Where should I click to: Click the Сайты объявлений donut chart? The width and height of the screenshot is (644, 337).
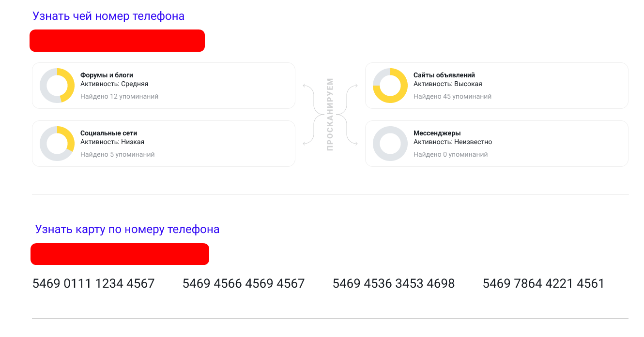pos(390,86)
